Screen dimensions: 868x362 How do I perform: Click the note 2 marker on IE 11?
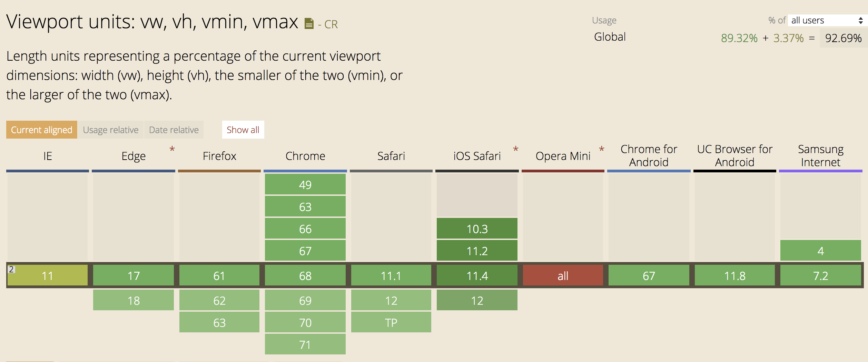11,269
